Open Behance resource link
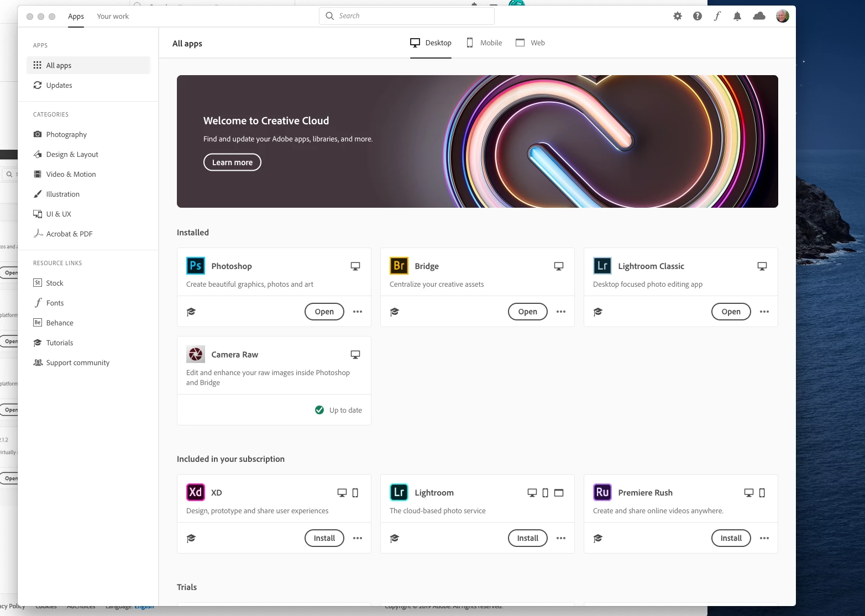The width and height of the screenshot is (865, 616). [88, 323]
